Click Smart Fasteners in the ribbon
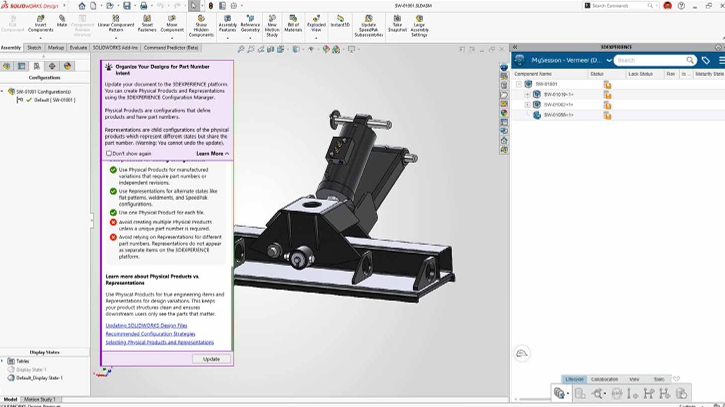 (147, 24)
